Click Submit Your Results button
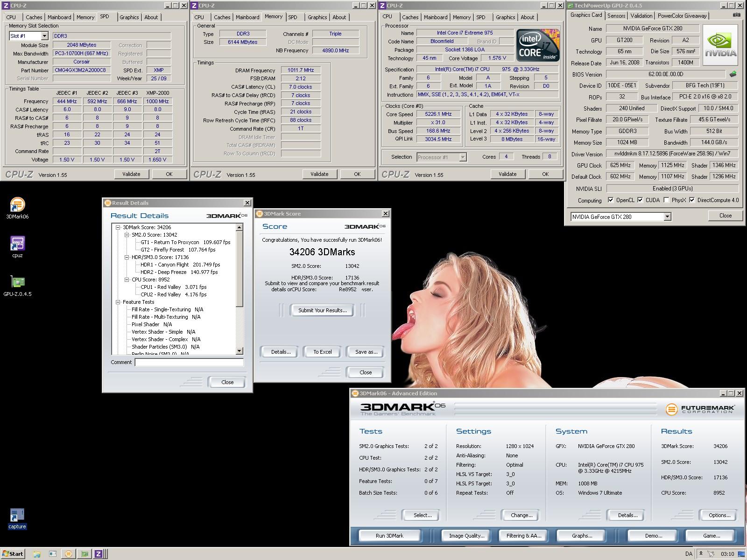747x560 pixels. tap(322, 310)
